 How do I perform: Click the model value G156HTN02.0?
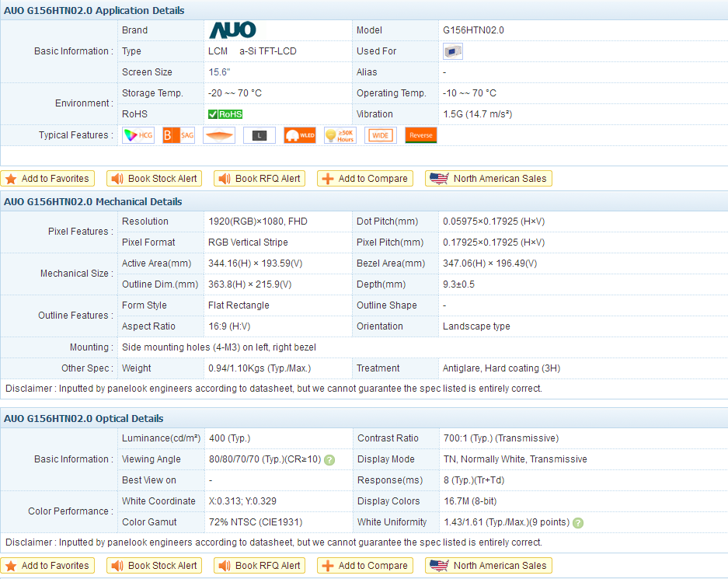[x=473, y=30]
